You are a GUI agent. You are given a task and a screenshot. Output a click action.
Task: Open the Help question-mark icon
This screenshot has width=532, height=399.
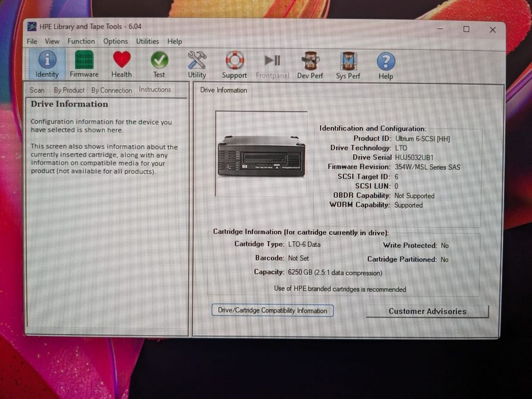pos(386,67)
